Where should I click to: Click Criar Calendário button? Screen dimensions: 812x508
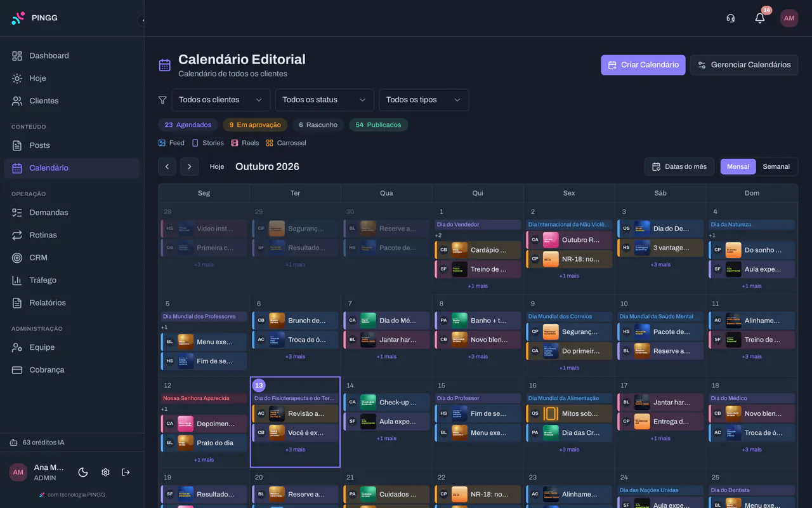(x=643, y=65)
